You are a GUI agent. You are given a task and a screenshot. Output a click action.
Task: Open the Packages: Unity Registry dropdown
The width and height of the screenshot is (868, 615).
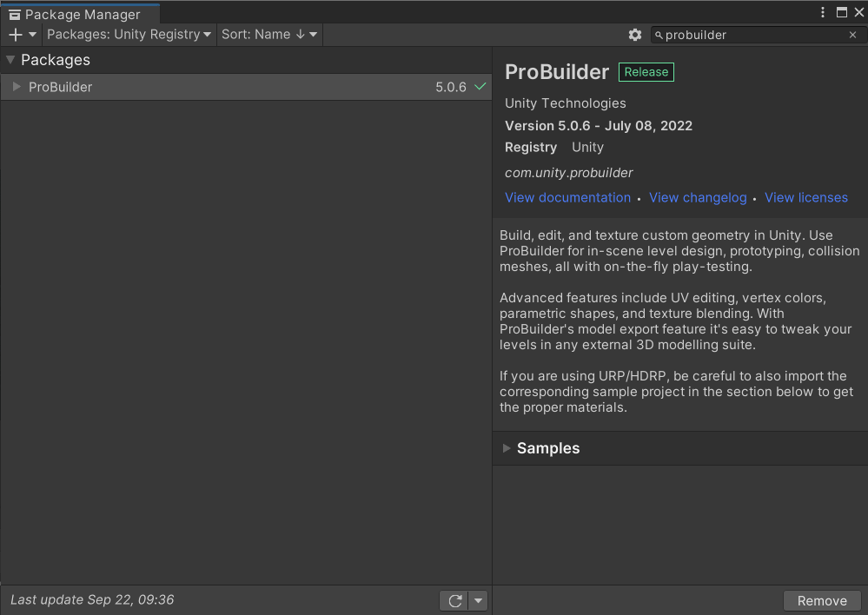(x=129, y=35)
